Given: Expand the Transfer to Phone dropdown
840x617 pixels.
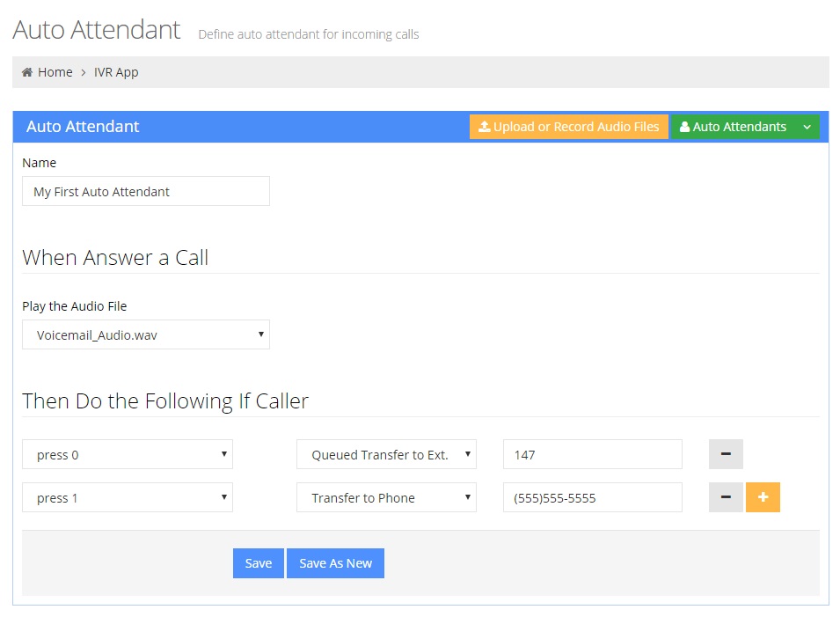Looking at the screenshot, I should click(x=386, y=497).
